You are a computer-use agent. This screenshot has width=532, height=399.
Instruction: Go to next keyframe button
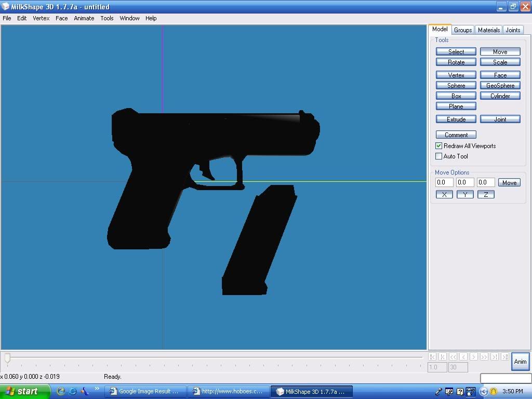click(495, 356)
